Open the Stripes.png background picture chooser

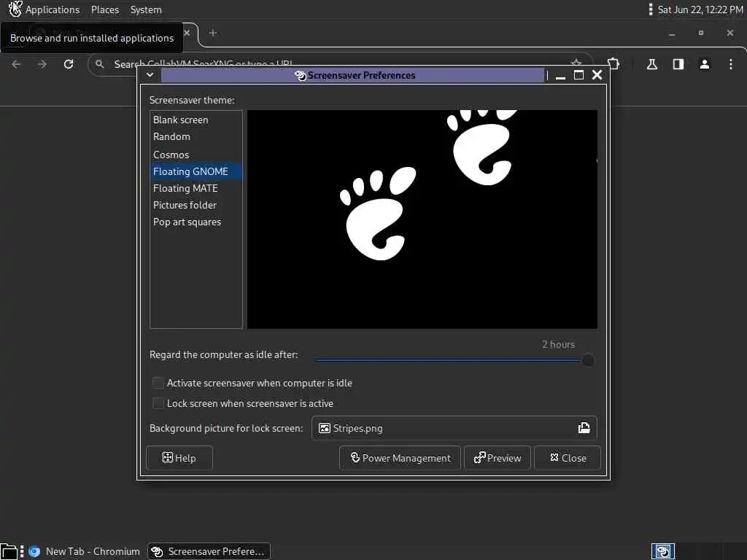coord(454,428)
